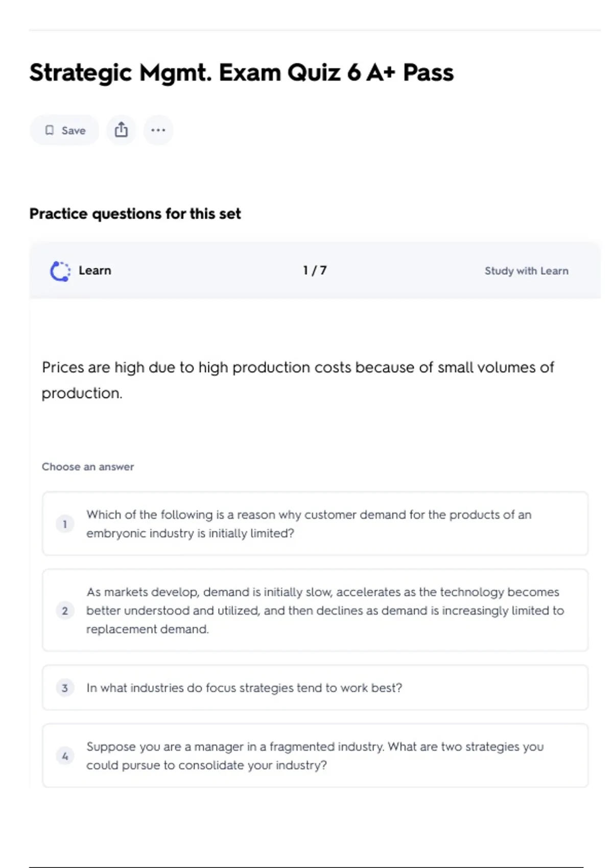
Task: Click the Choose an answer label
Action: click(x=88, y=467)
